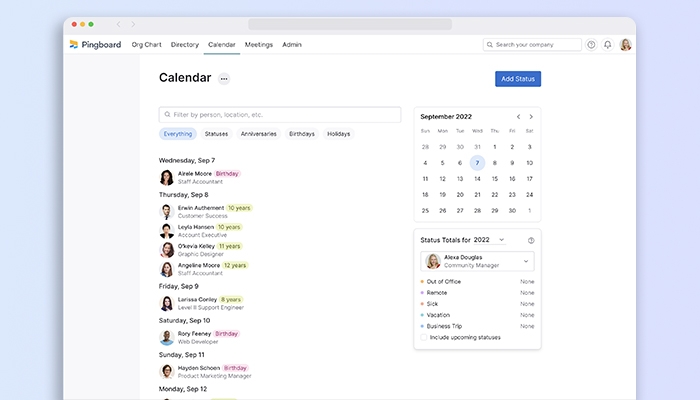Click the Sick status row

[x=477, y=304]
